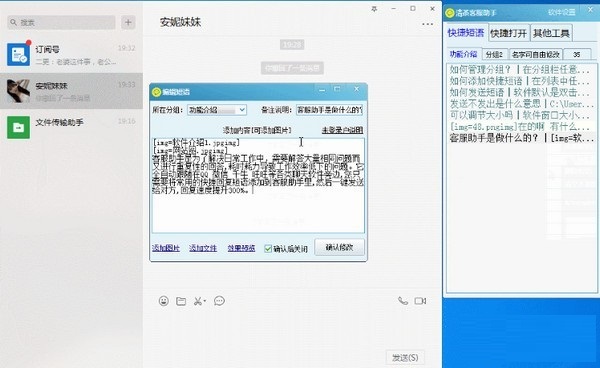This screenshot has width=600, height=368.
Task: Minimize the WeChat window
Action: (x=393, y=8)
